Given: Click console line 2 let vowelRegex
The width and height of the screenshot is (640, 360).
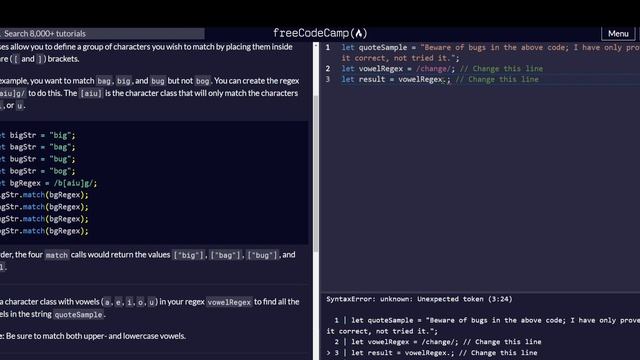Looking at the screenshot, I should pos(438,342).
